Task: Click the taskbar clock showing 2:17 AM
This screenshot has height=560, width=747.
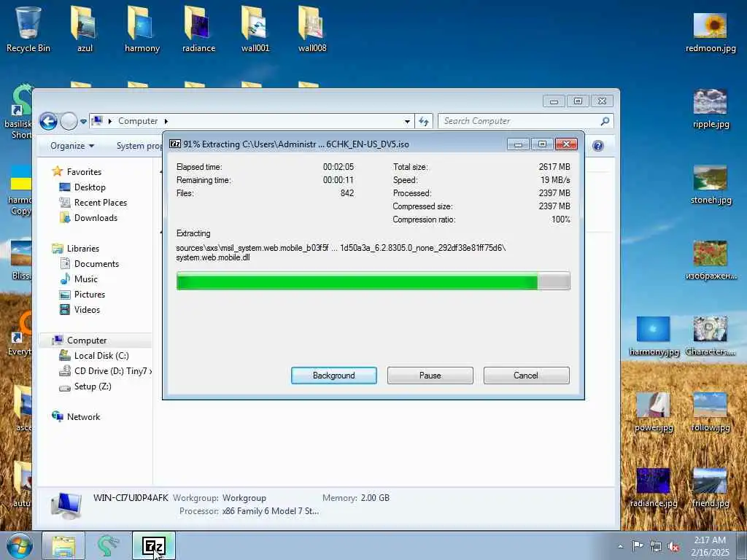Action: tap(710, 546)
